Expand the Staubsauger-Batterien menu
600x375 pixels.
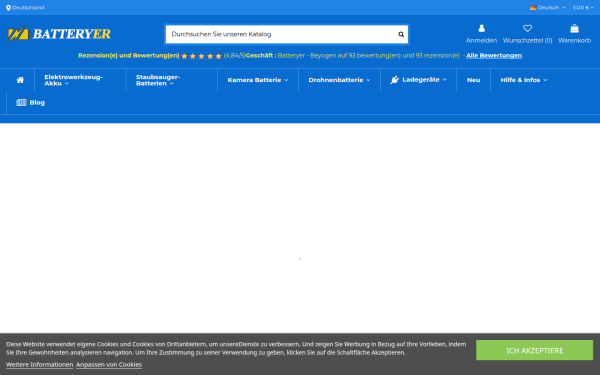158,80
